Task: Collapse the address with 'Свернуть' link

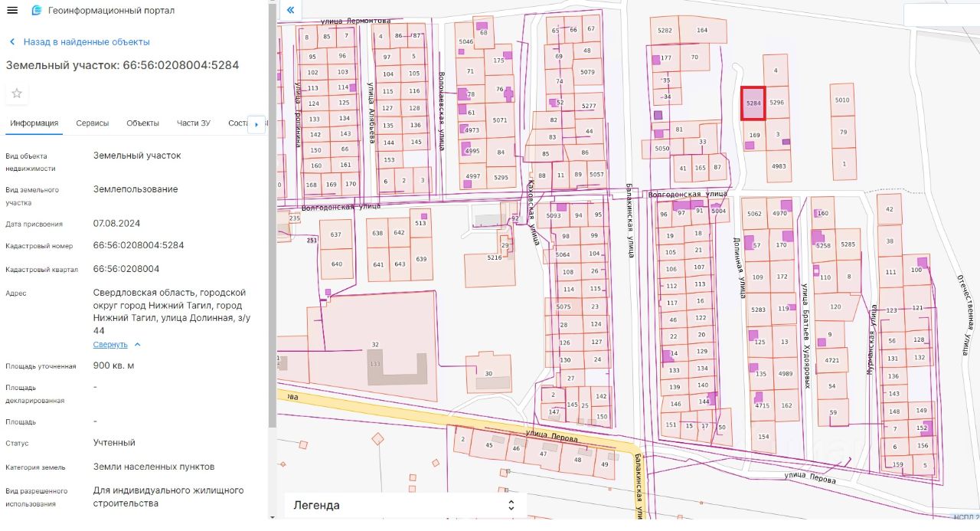Action: tap(110, 345)
